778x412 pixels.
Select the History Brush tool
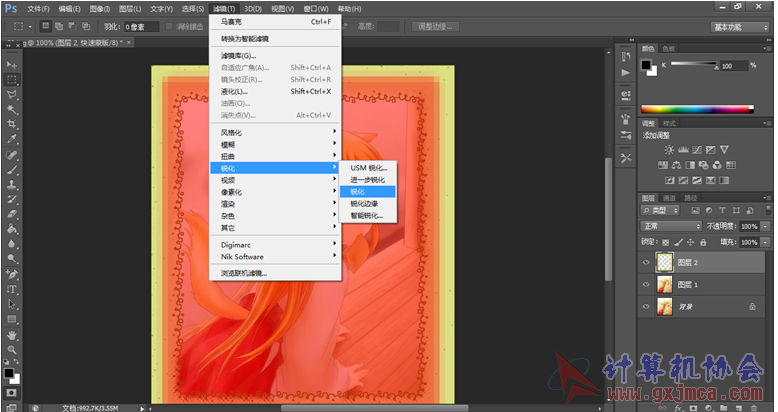(x=11, y=200)
